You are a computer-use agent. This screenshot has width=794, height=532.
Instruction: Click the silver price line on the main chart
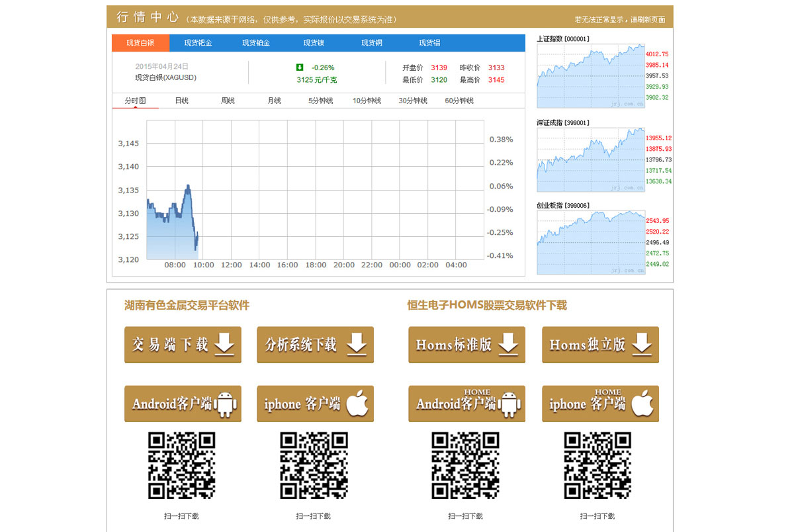[173, 216]
